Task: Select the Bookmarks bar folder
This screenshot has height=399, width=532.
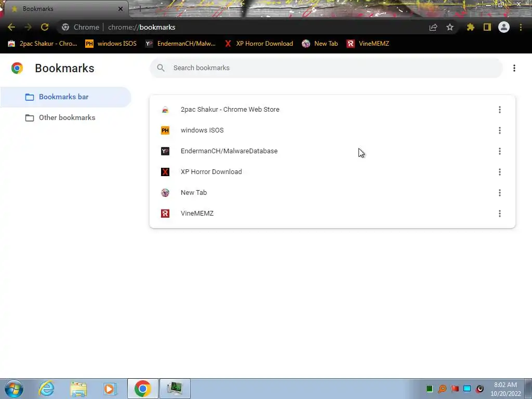Action: pos(65,97)
